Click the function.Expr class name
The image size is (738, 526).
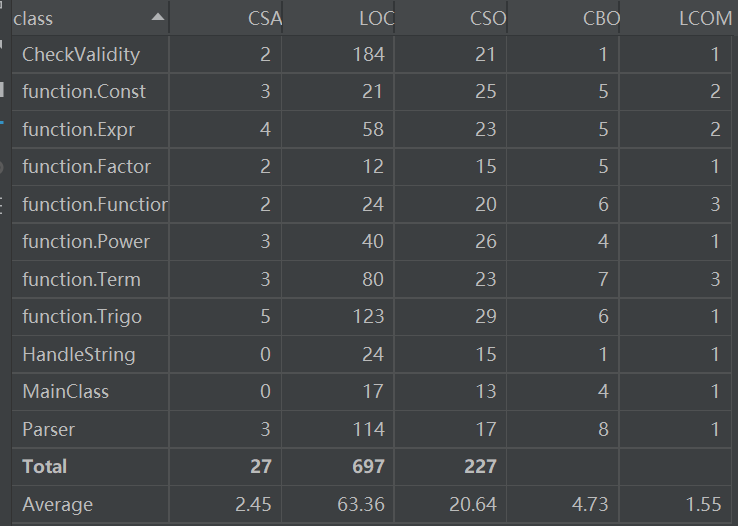click(x=78, y=129)
